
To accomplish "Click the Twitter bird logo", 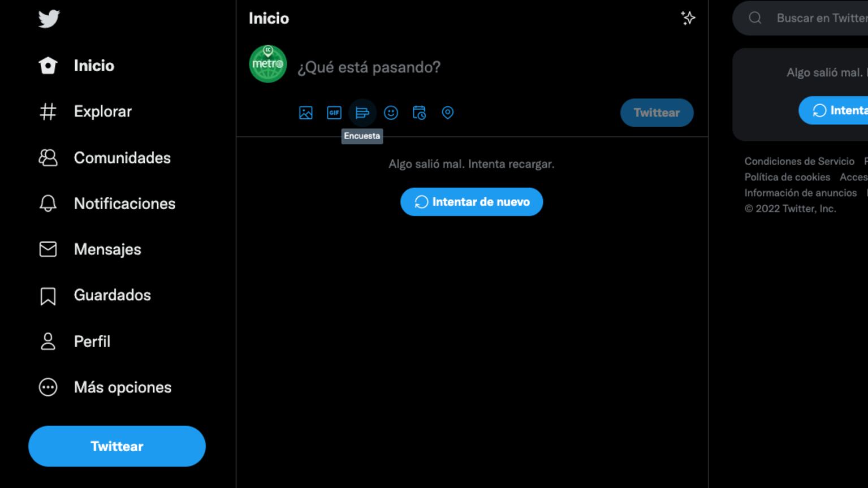I will pos(49,19).
